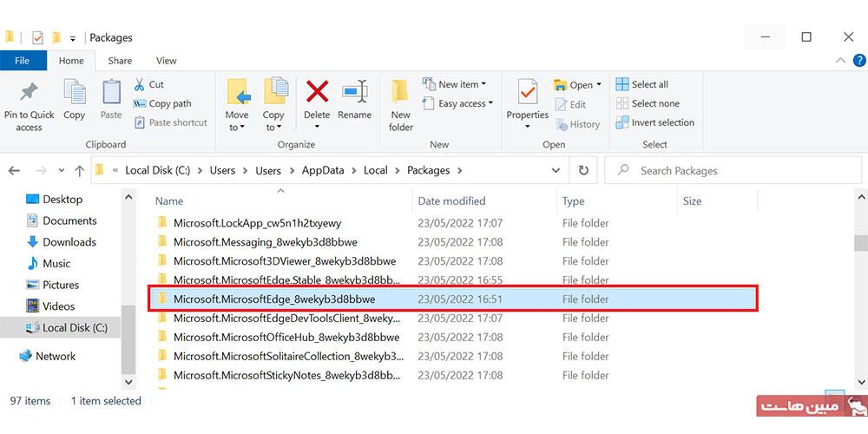
Task: Open the Easy access dropdown
Action: [457, 103]
